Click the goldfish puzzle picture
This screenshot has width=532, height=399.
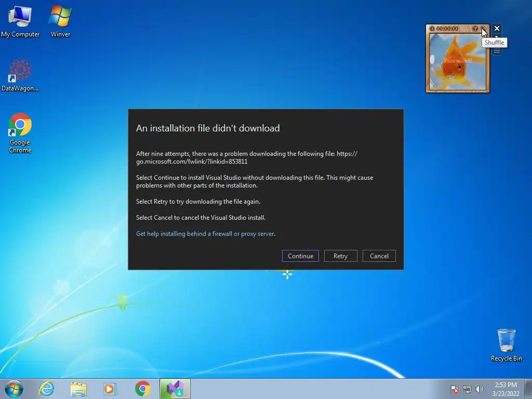(x=457, y=62)
